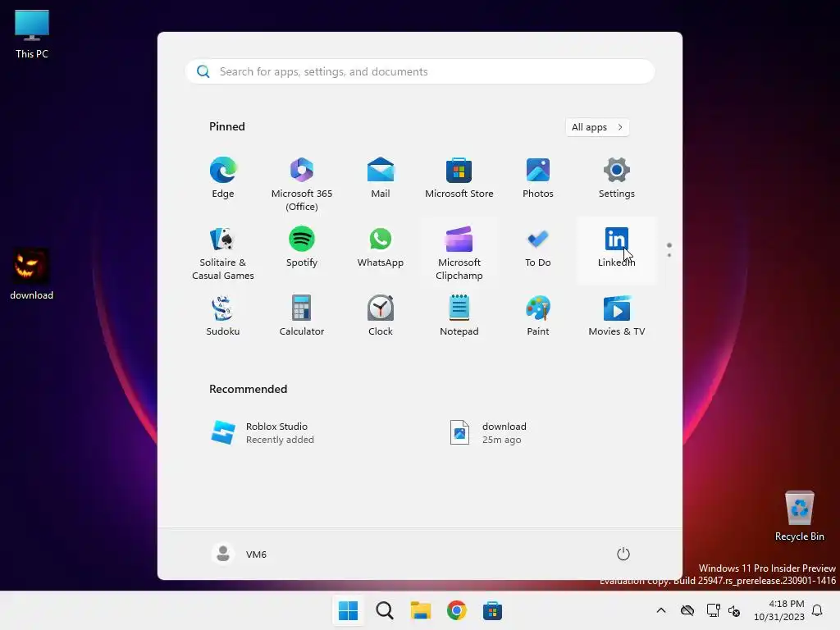Select the download pumpkin desktop icon

pos(31,274)
